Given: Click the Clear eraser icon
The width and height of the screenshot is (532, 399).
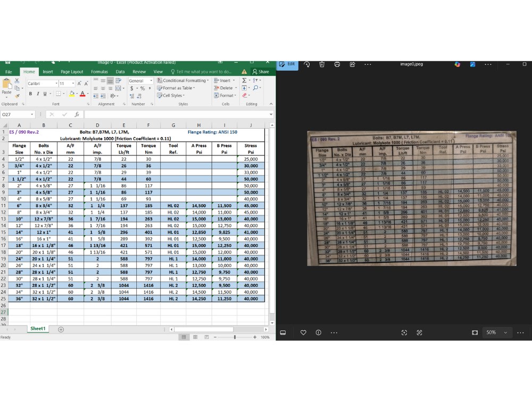Looking at the screenshot, I should point(244,95).
